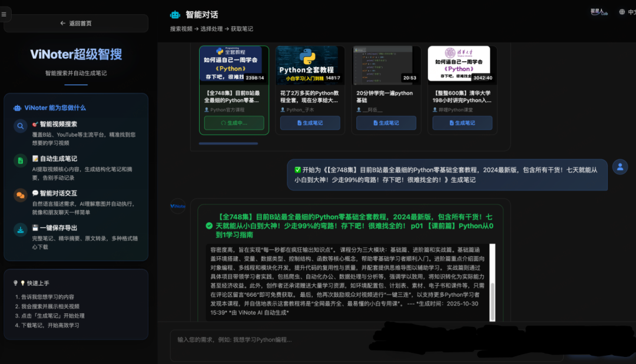Click the ViNote AI avatar next to the note
The image size is (636, 364).
(177, 206)
